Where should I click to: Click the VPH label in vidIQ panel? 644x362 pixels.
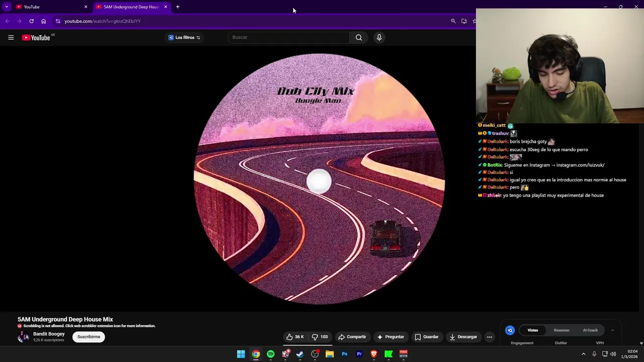click(600, 343)
